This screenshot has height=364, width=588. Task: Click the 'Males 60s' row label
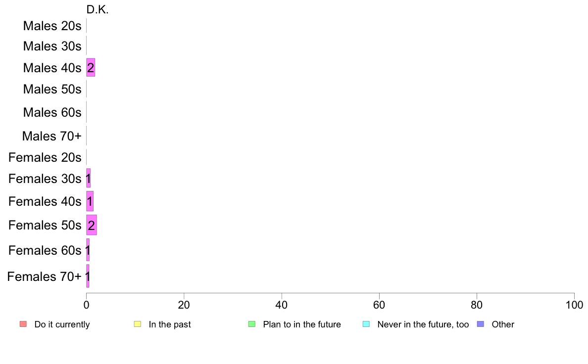(52, 112)
